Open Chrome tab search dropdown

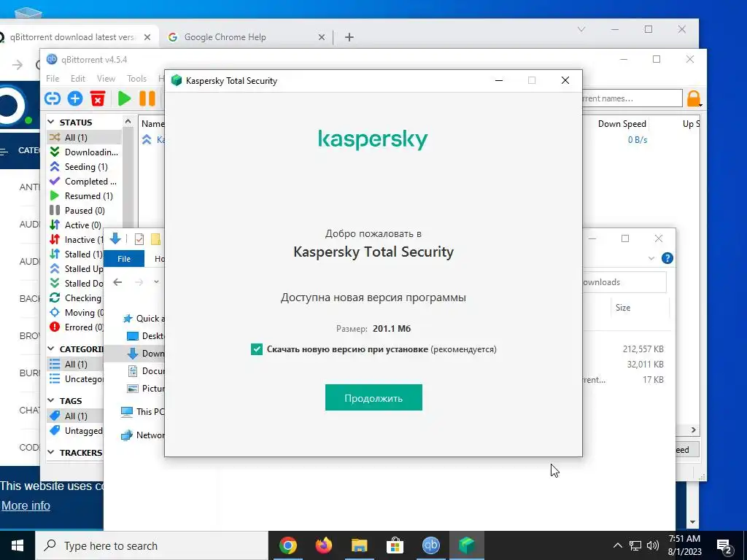tap(581, 29)
